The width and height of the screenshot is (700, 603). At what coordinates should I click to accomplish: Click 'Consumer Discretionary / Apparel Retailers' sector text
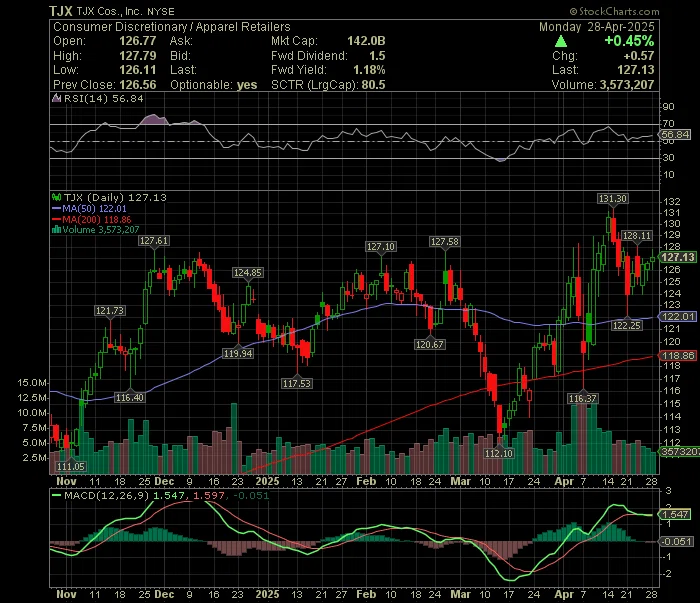click(172, 27)
